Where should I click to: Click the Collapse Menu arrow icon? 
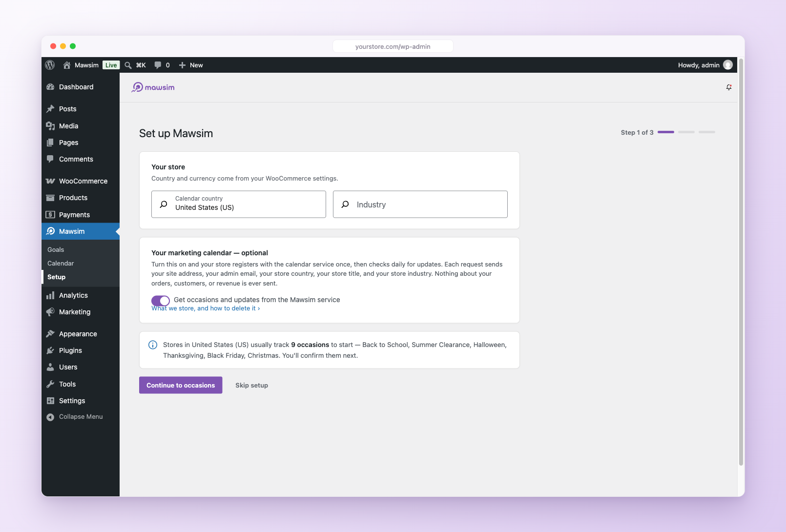[x=50, y=417]
